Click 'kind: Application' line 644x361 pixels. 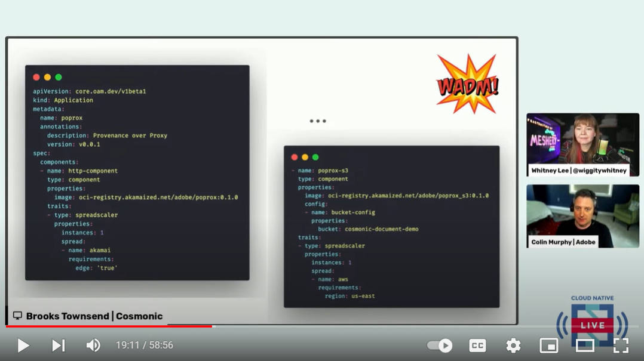point(63,100)
